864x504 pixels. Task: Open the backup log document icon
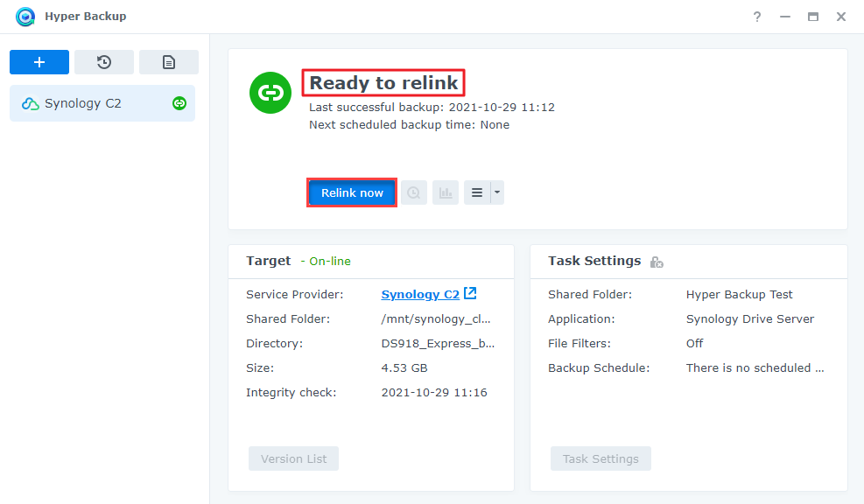tap(169, 62)
